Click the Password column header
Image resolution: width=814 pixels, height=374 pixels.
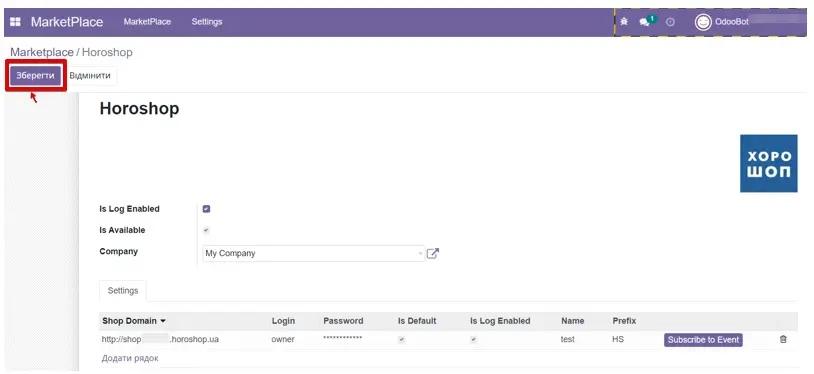tap(343, 321)
